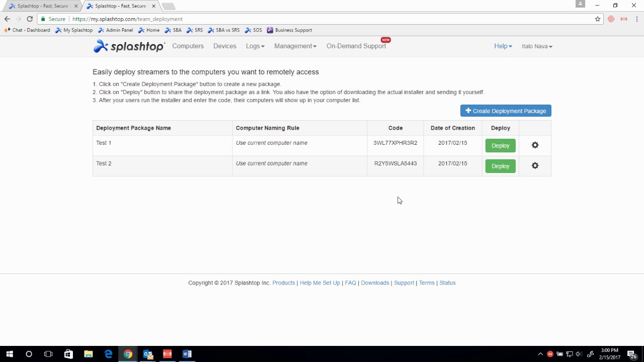Open the Terms footer link

[x=427, y=283]
